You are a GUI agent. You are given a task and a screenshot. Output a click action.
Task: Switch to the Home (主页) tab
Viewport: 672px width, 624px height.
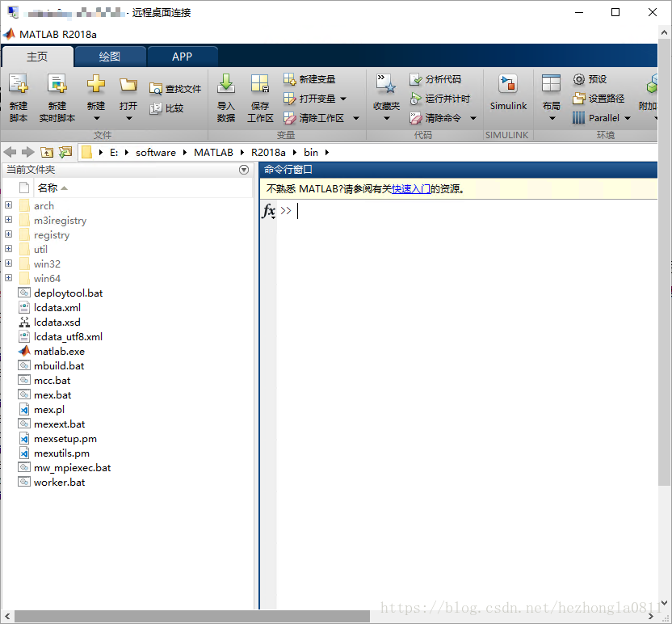point(37,57)
